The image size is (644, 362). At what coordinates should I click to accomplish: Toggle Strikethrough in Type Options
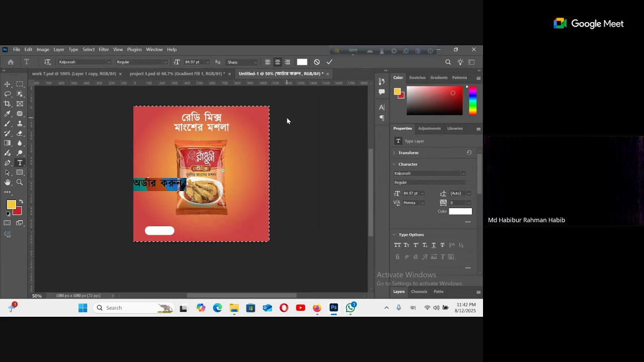coord(442,245)
